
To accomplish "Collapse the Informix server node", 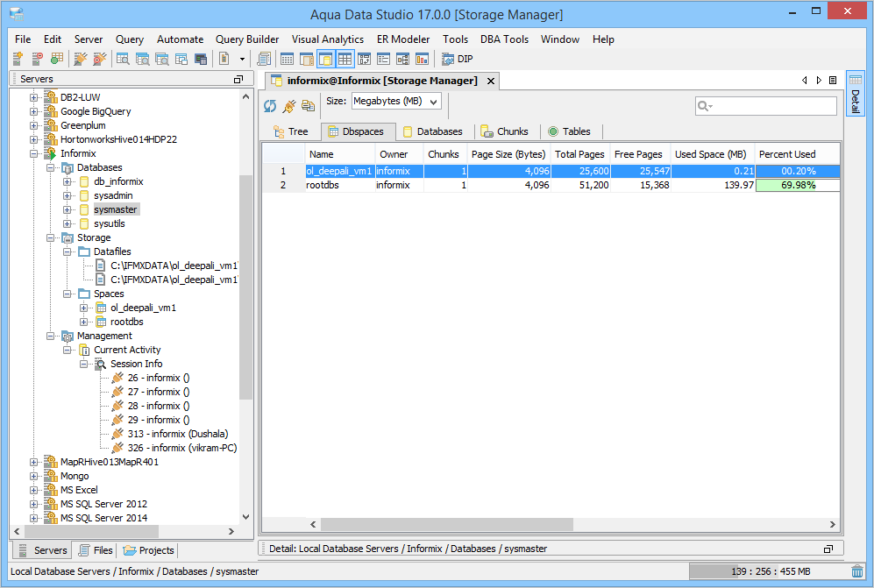I will pos(34,153).
